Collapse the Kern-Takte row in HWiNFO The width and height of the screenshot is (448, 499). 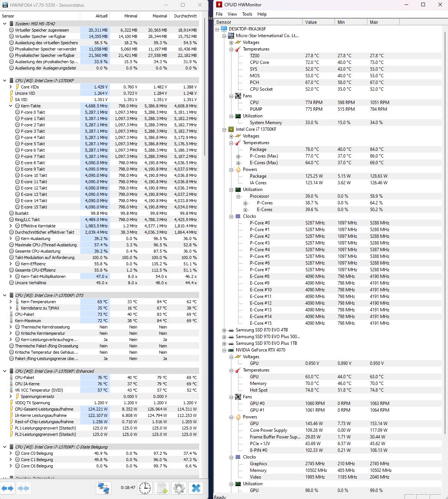click(x=11, y=106)
